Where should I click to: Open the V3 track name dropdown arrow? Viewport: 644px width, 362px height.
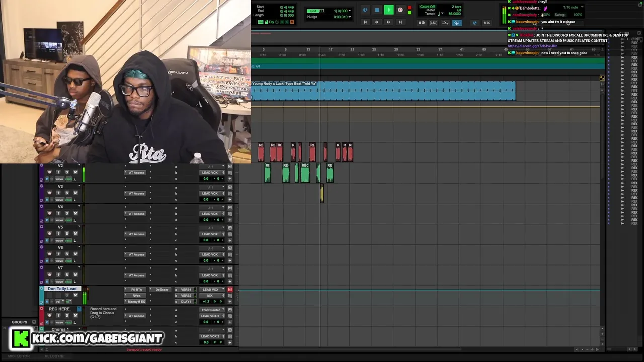(x=79, y=186)
